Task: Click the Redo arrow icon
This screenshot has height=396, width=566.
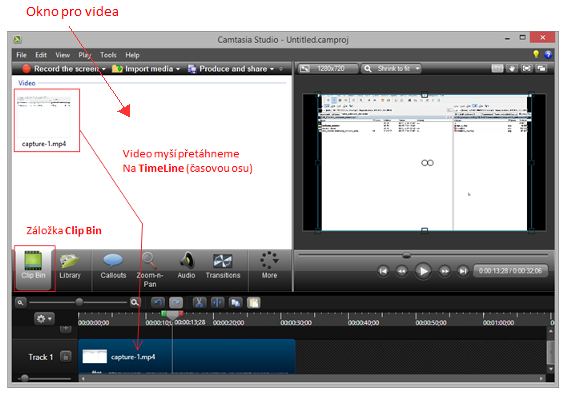Action: [176, 303]
